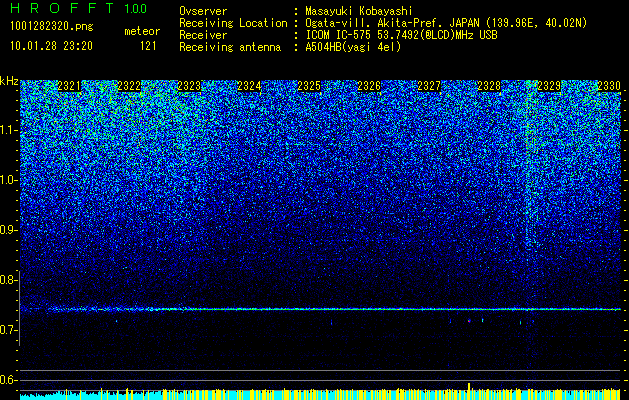Image resolution: width=629 pixels, height=400 pixels.
Task: Click the Receiving Location label
Action: click(233, 23)
